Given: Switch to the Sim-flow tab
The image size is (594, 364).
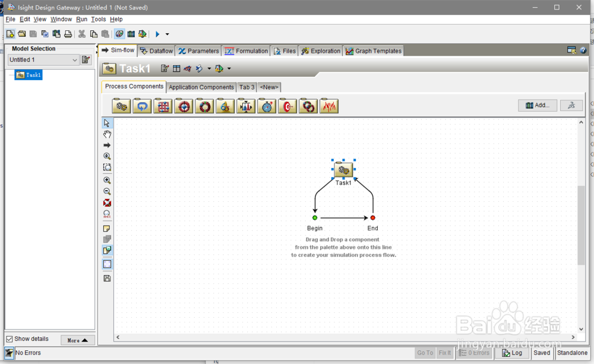Looking at the screenshot, I should pos(118,50).
